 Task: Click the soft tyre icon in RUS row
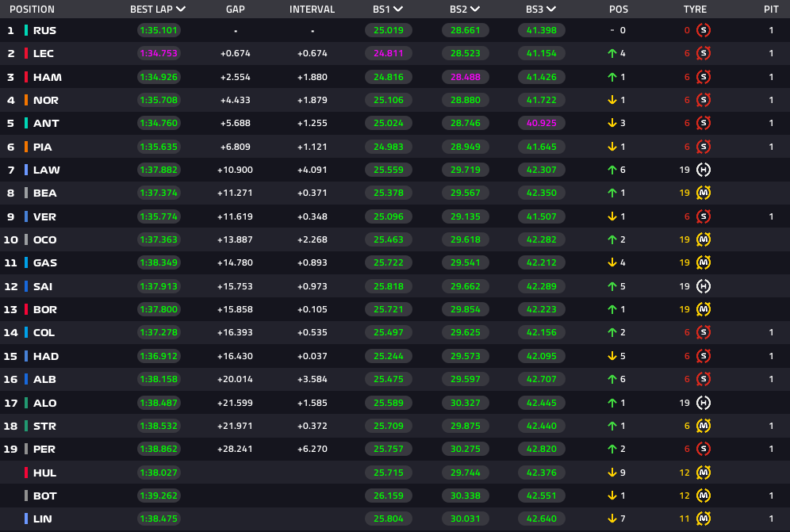[x=703, y=30]
